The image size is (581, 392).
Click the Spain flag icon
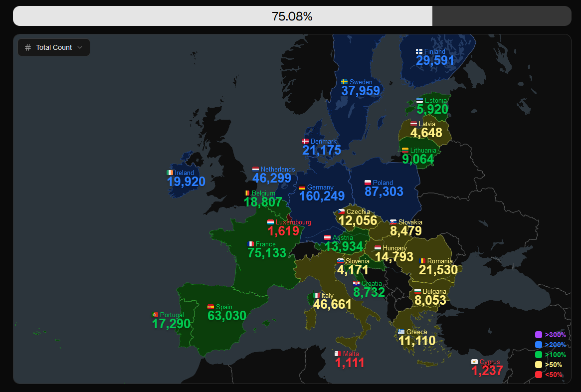click(210, 307)
